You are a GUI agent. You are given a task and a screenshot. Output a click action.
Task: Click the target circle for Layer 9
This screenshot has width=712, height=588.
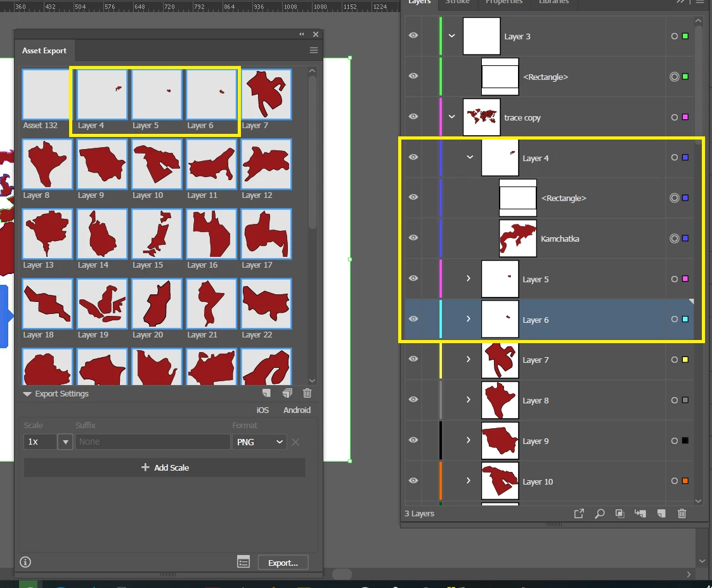675,441
